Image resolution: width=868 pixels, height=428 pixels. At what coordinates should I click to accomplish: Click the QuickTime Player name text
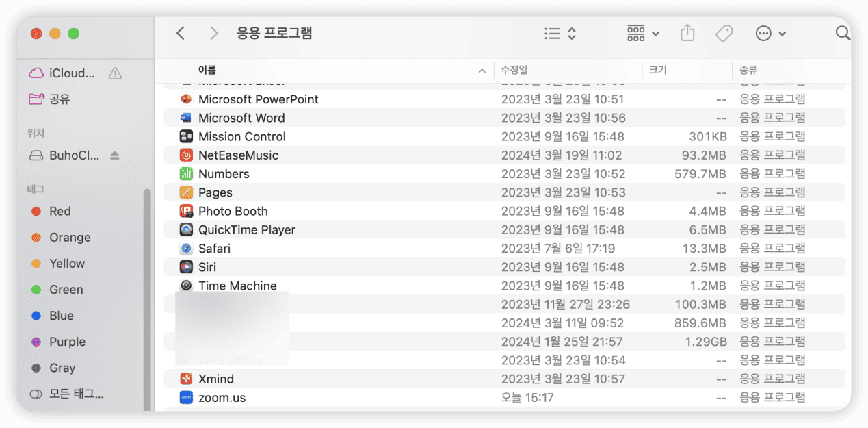pos(247,230)
